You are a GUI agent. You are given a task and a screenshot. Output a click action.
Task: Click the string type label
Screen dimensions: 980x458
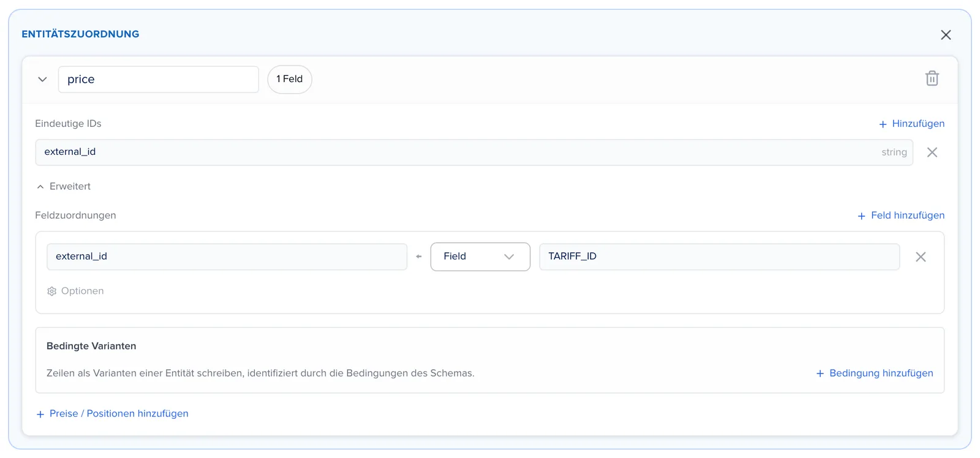pos(894,152)
